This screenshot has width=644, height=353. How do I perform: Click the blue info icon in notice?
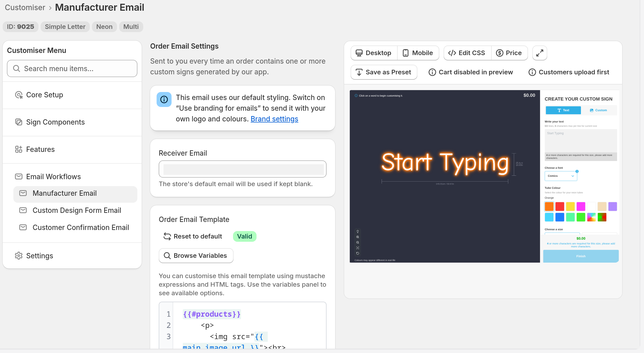coord(164,100)
